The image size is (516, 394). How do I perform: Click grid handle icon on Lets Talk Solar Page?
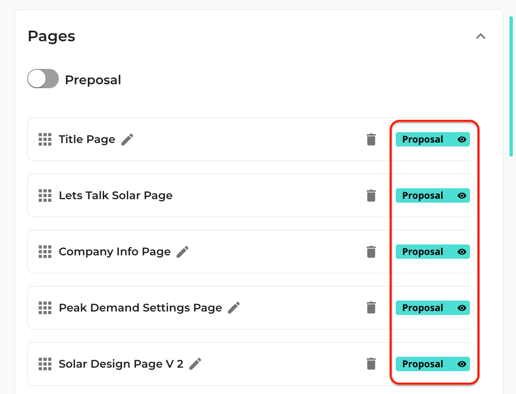[x=45, y=195]
